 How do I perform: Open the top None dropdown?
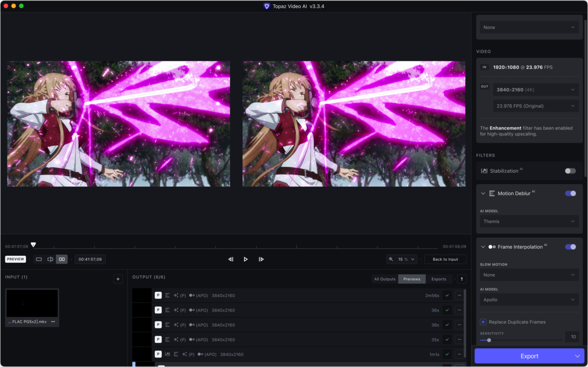[x=529, y=28]
